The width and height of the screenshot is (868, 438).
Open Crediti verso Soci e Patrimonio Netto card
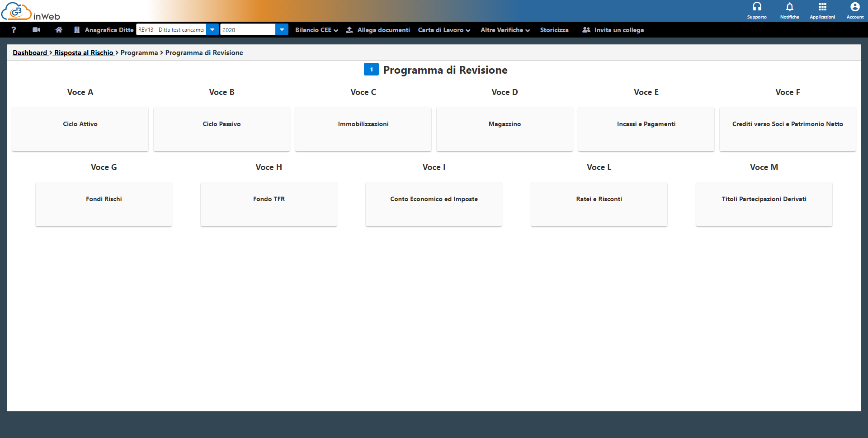point(788,129)
